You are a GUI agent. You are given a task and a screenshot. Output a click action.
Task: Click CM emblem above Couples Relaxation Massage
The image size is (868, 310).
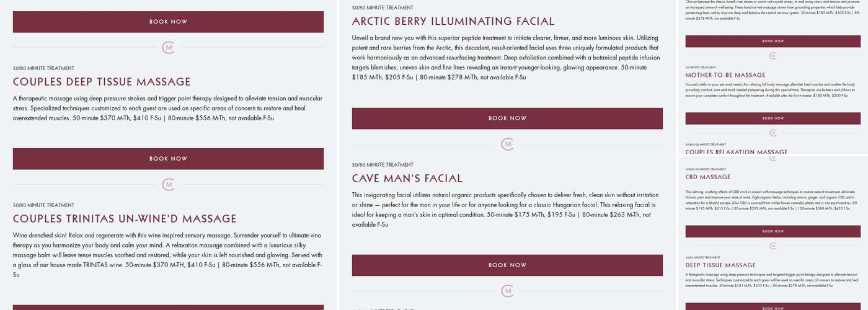coord(773,133)
